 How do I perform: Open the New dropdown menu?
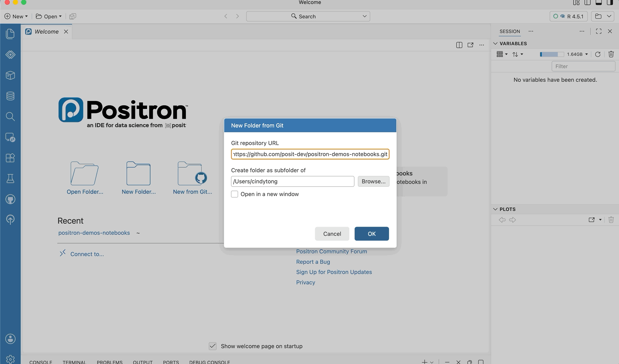(16, 16)
